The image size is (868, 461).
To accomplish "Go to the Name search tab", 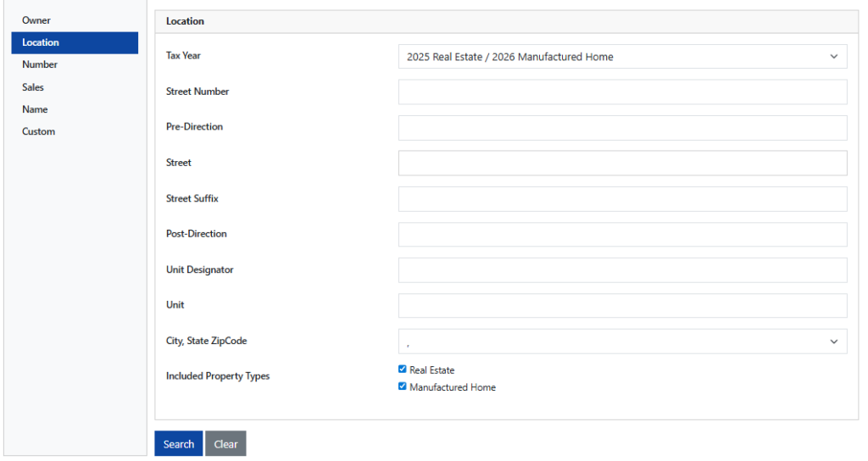I will pyautogui.click(x=36, y=109).
